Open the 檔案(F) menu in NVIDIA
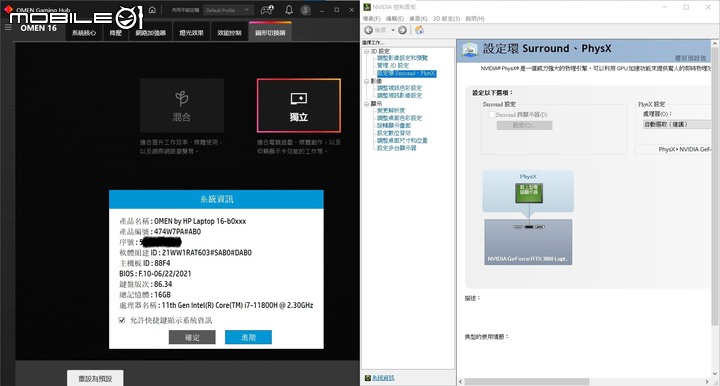The height and width of the screenshot is (386, 720). point(371,19)
